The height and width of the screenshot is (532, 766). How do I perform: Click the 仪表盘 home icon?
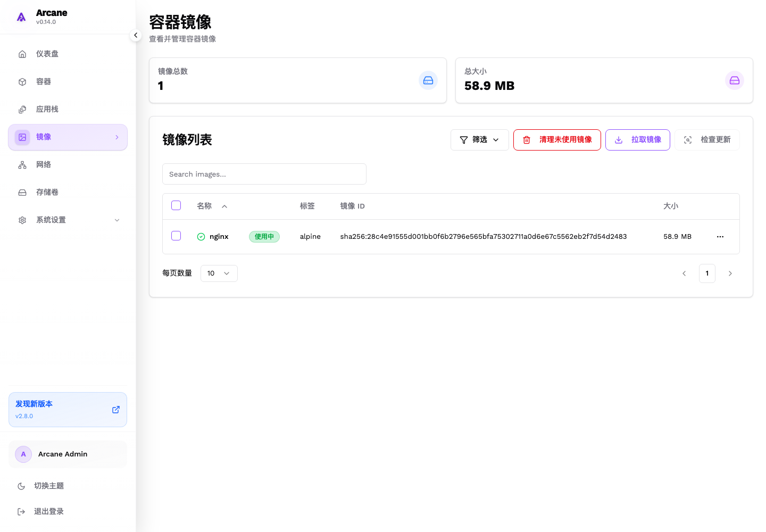tap(22, 54)
